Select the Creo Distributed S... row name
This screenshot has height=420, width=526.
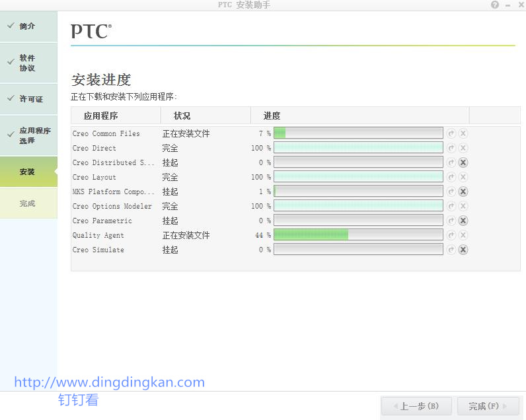[114, 162]
